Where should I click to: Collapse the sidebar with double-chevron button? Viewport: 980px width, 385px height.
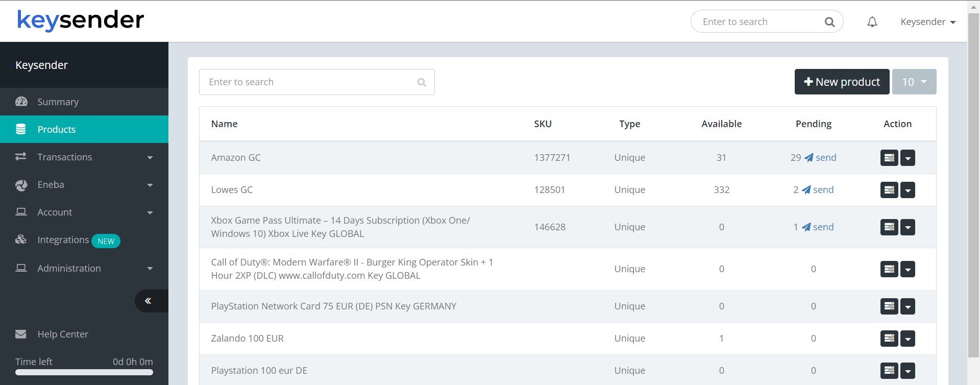click(x=148, y=301)
